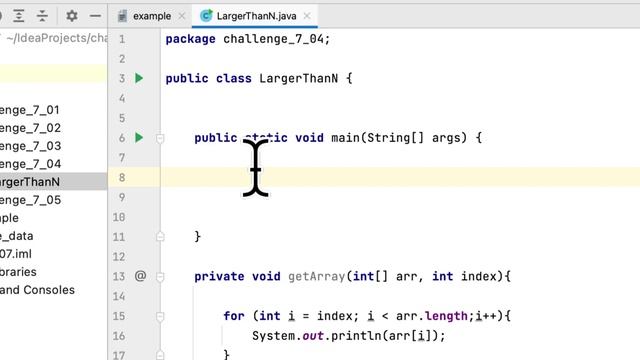Open project panel settings gear
Viewport: 640px width, 360px height.
coord(72,16)
